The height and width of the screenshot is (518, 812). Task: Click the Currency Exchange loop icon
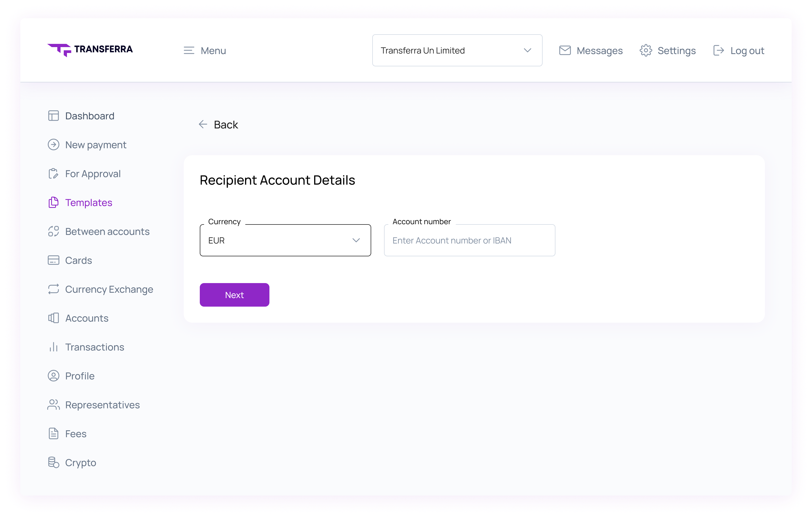tap(53, 289)
